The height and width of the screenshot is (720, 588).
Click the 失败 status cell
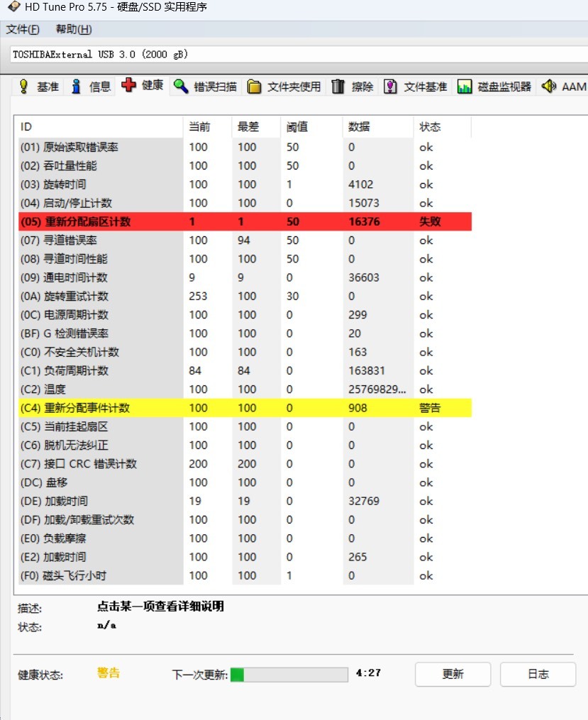430,222
